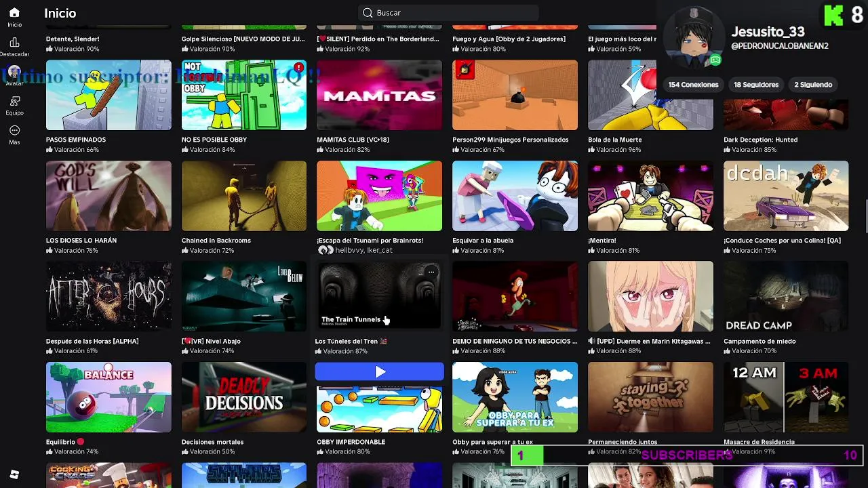Image resolution: width=868 pixels, height=488 pixels.
Task: Open the PASOS EMPINADOS game thumbnail
Action: click(108, 95)
